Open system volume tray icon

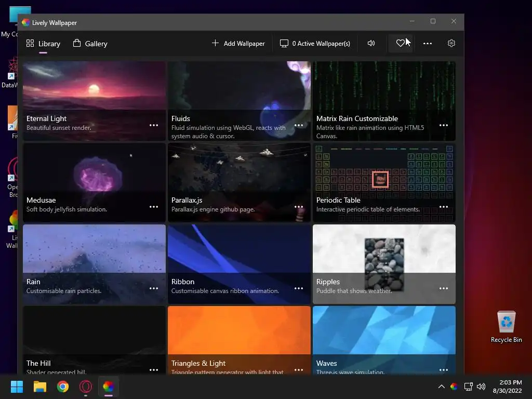481,387
